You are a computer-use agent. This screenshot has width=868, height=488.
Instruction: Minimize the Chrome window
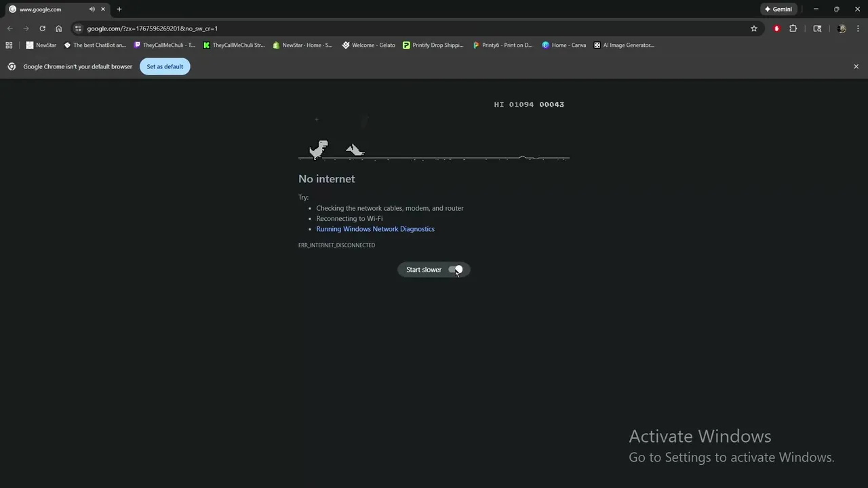(x=816, y=9)
